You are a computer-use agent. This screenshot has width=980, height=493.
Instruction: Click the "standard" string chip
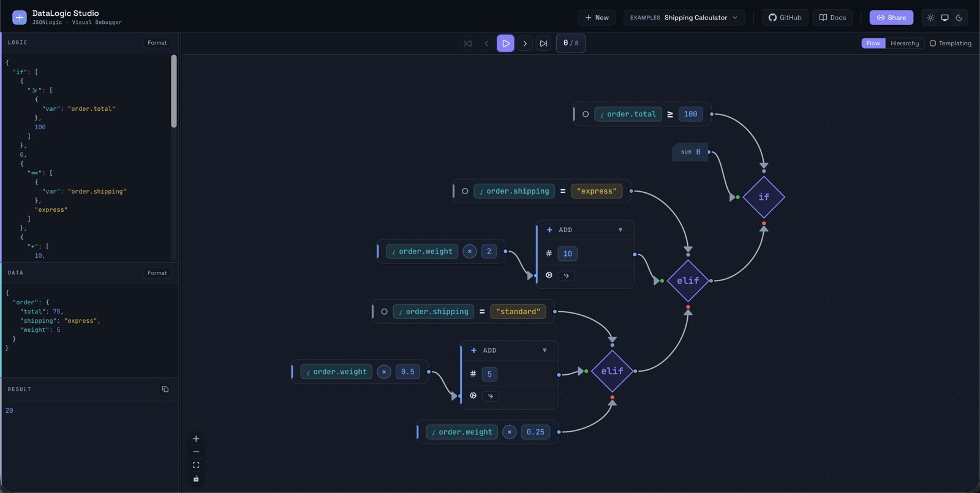pos(518,312)
